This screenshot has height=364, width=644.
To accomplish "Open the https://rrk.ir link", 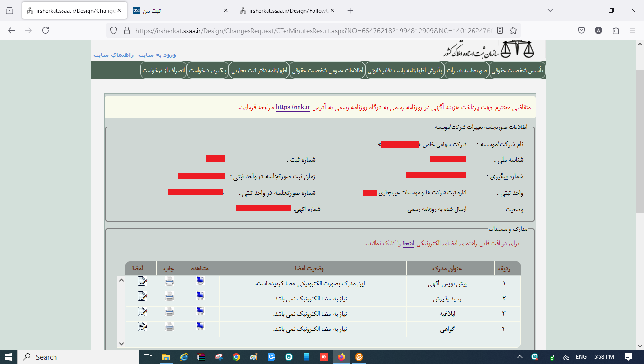I will [293, 107].
